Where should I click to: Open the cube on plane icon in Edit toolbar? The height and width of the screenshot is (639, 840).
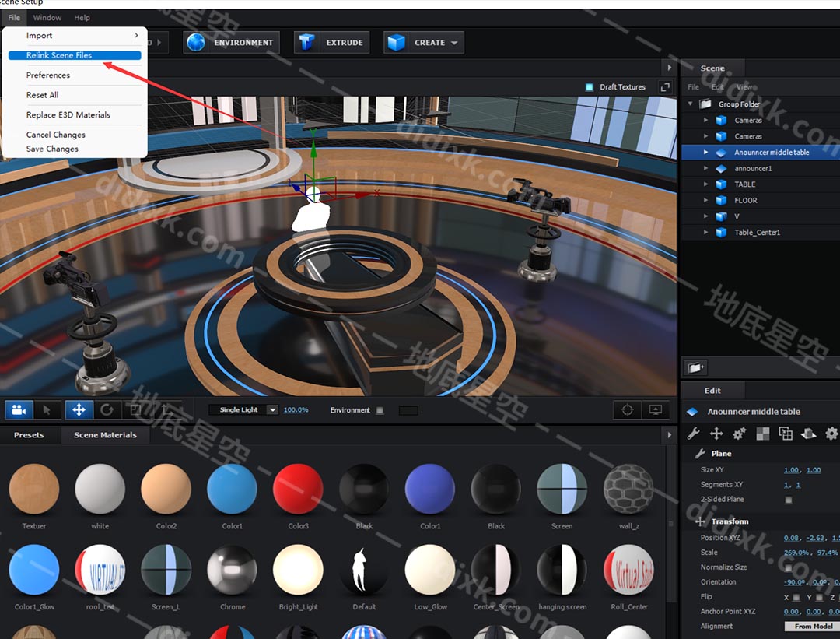coord(808,434)
